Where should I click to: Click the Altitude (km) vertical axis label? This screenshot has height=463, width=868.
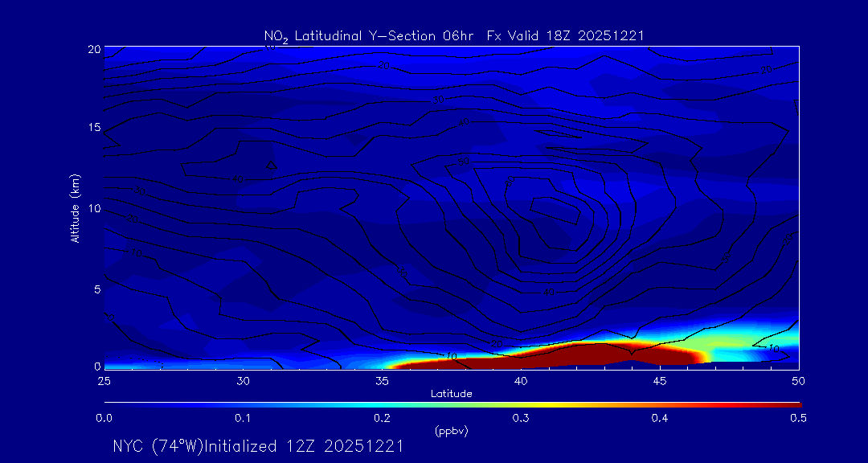pyautogui.click(x=75, y=208)
